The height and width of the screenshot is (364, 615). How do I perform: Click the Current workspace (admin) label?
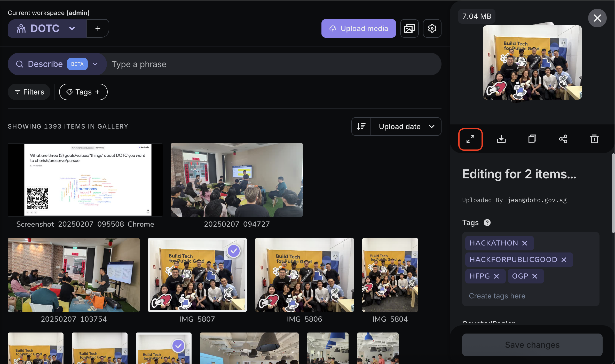tap(49, 13)
